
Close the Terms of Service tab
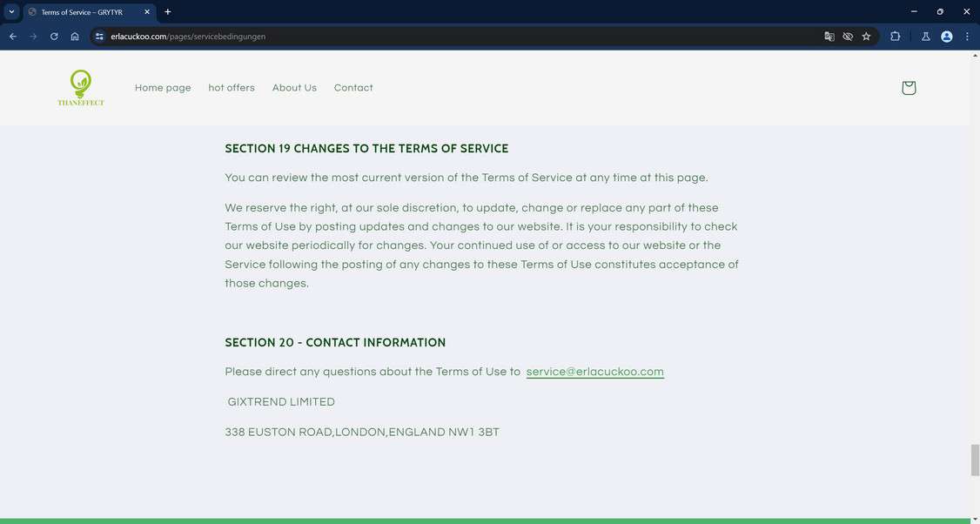pos(147,12)
